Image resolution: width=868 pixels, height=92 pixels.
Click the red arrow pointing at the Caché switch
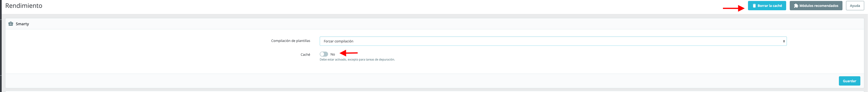click(349, 53)
